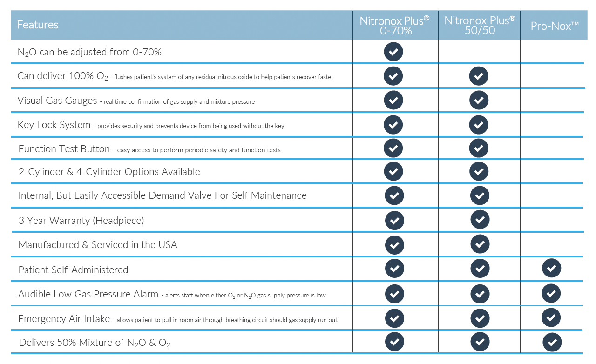Click Nitronox Plus 50/50 checkmark for 100% O2
Viewport: 596px width, 364px height.
(x=479, y=76)
